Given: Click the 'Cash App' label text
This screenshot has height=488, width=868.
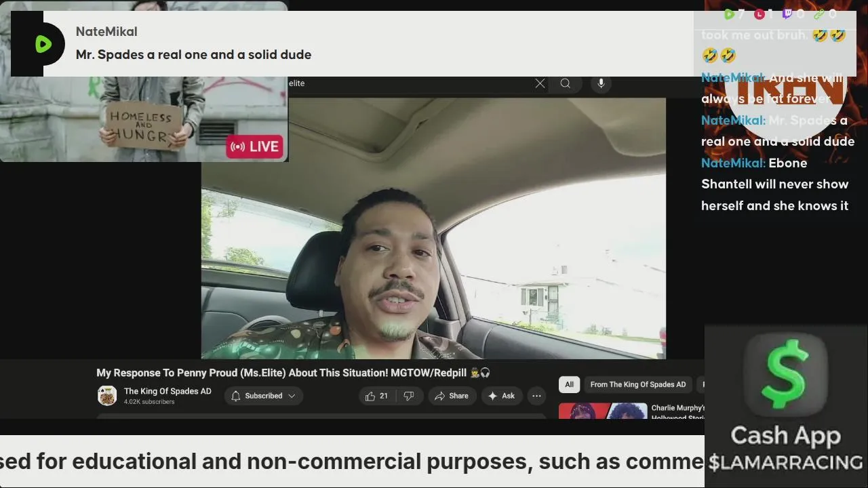Looking at the screenshot, I should [785, 436].
